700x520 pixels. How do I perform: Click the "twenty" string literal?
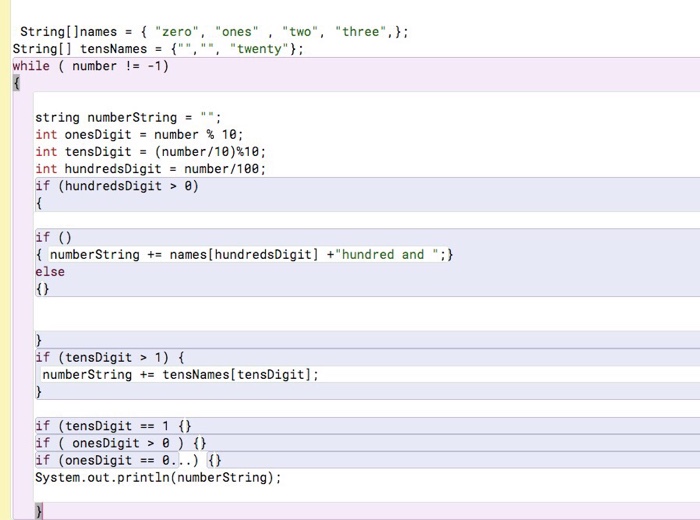[x=260, y=49]
